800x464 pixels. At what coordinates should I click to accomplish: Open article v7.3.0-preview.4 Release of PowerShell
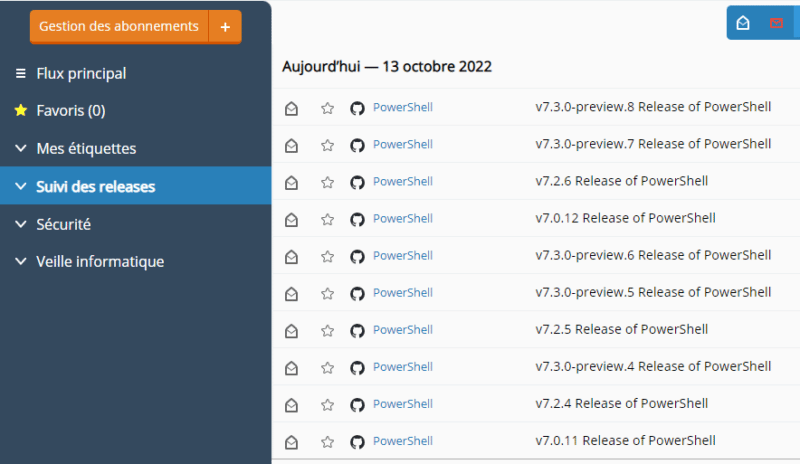(x=653, y=367)
